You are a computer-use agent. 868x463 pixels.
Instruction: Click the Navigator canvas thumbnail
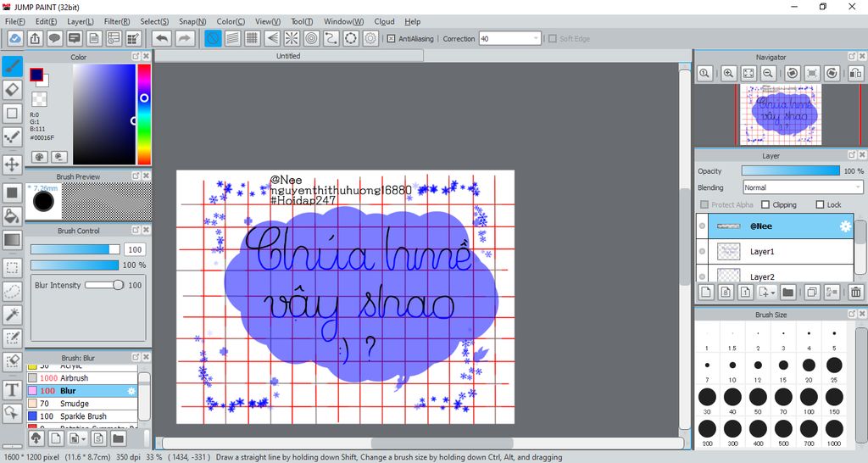click(x=781, y=114)
